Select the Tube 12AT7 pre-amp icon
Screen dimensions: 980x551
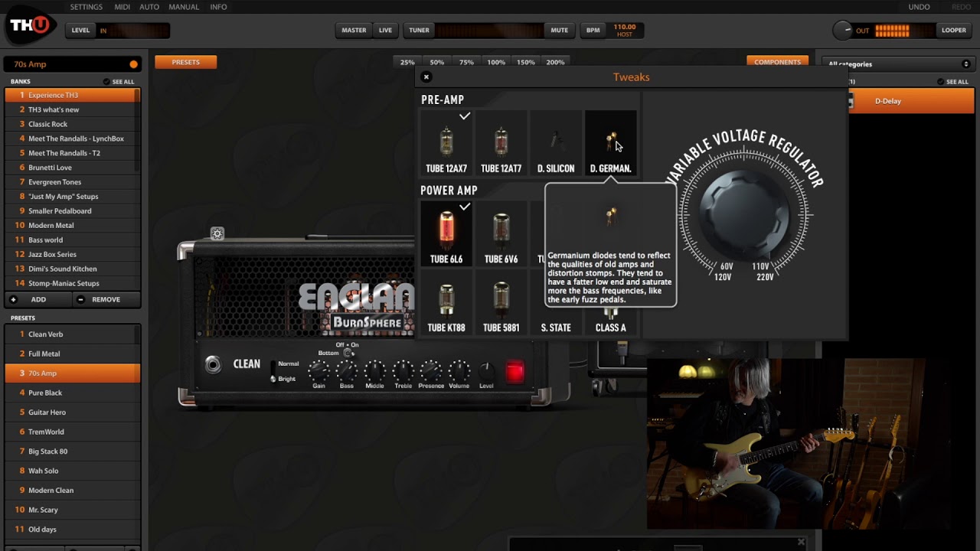[501, 142]
